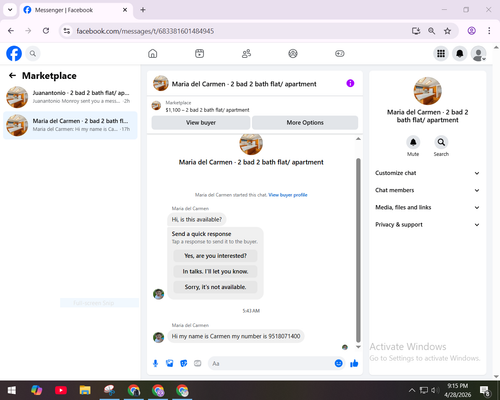Close the Messenger | Facebook tab

[x=125, y=10]
